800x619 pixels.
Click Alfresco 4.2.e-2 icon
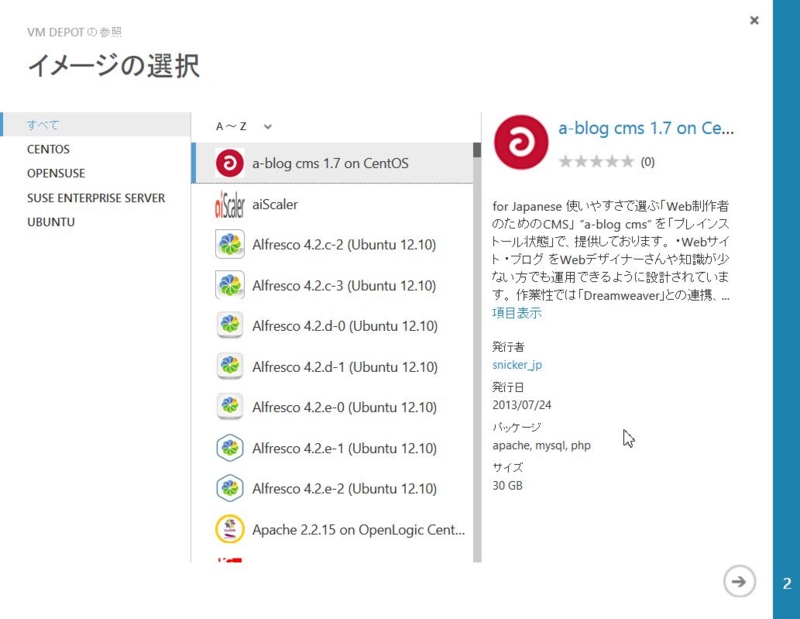[230, 488]
